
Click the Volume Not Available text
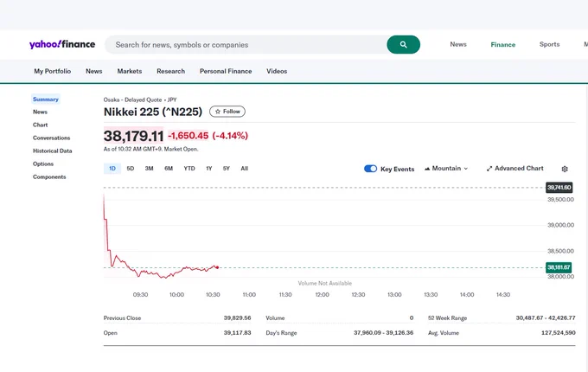tap(325, 283)
